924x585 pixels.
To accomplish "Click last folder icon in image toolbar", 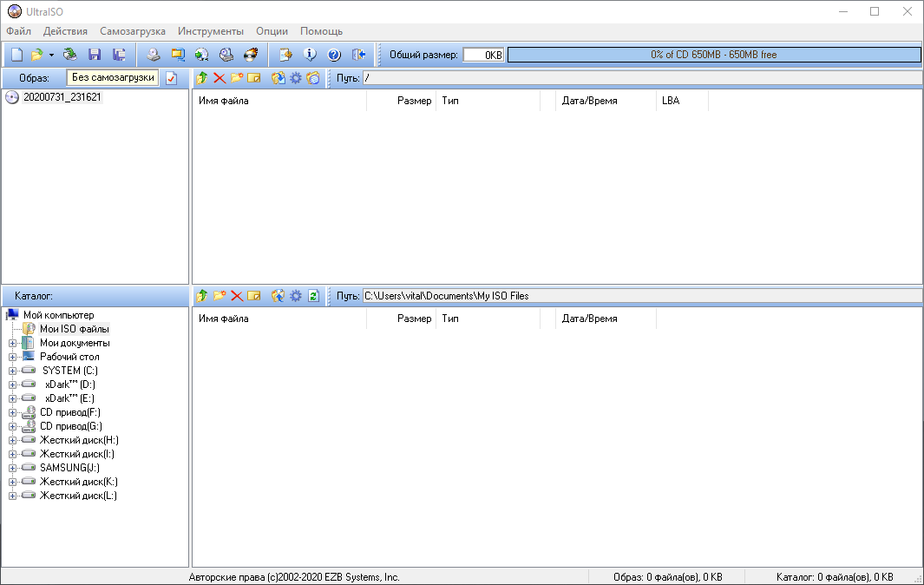I will point(313,78).
